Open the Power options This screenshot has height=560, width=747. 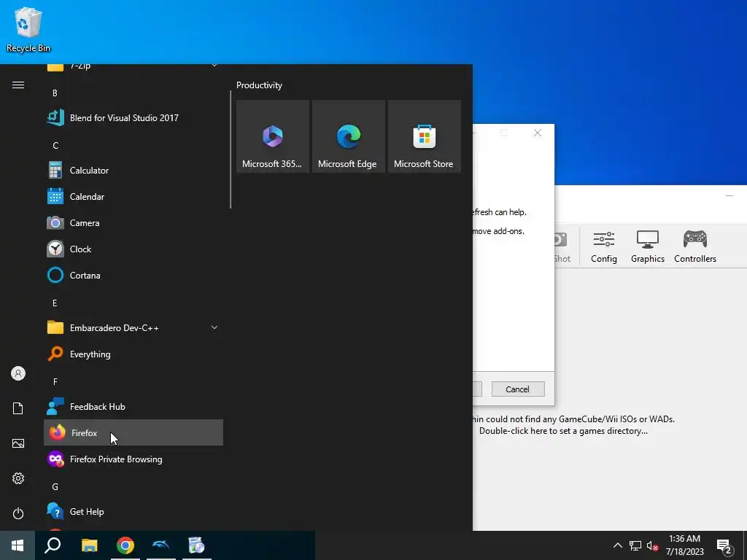point(18,513)
